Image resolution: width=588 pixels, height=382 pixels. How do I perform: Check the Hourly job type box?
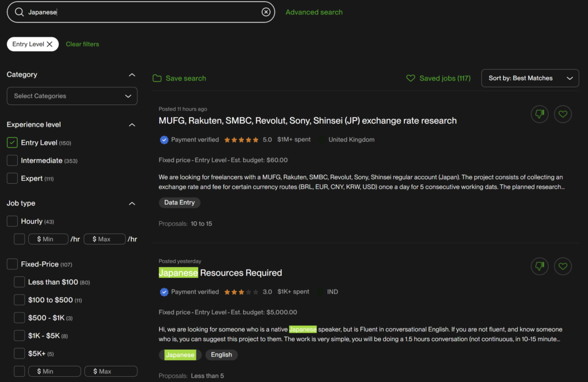click(12, 221)
